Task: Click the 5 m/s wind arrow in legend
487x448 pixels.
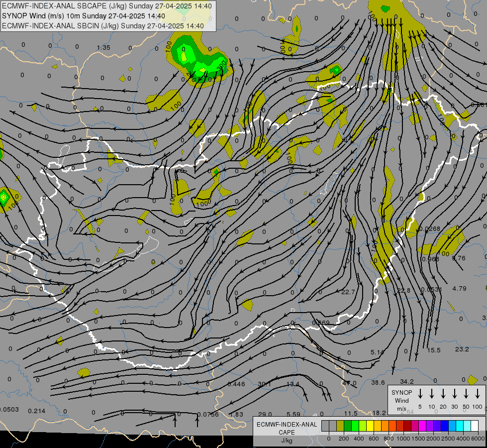Action: tap(420, 394)
